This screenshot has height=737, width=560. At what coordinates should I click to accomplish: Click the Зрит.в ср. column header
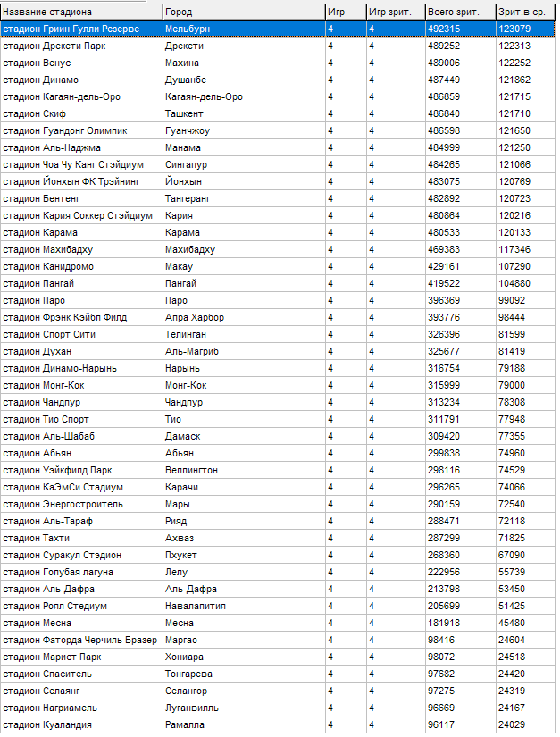pos(524,12)
